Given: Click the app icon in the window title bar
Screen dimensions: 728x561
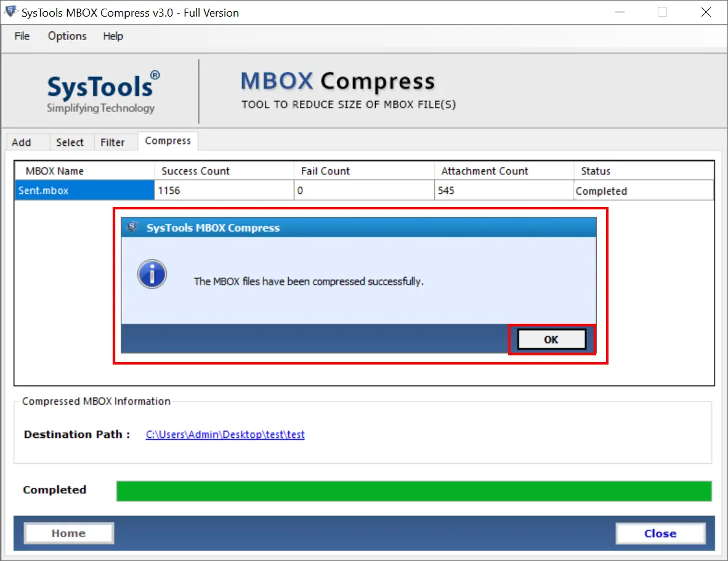Looking at the screenshot, I should [10, 12].
